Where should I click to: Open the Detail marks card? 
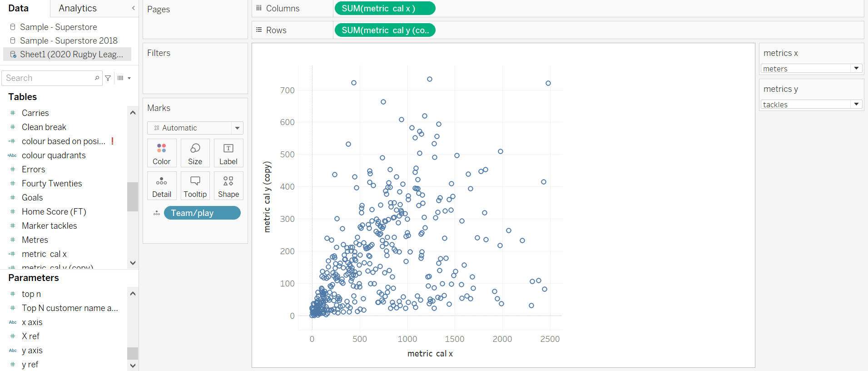(161, 186)
